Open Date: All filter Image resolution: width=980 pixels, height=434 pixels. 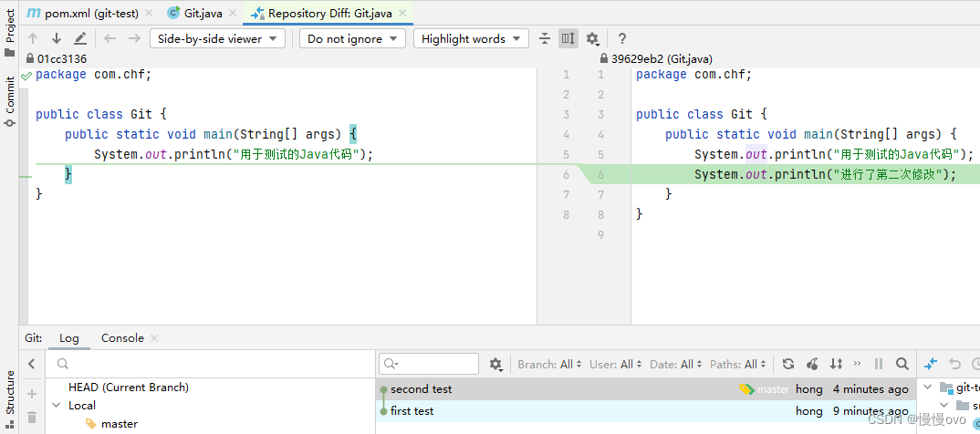point(676,364)
